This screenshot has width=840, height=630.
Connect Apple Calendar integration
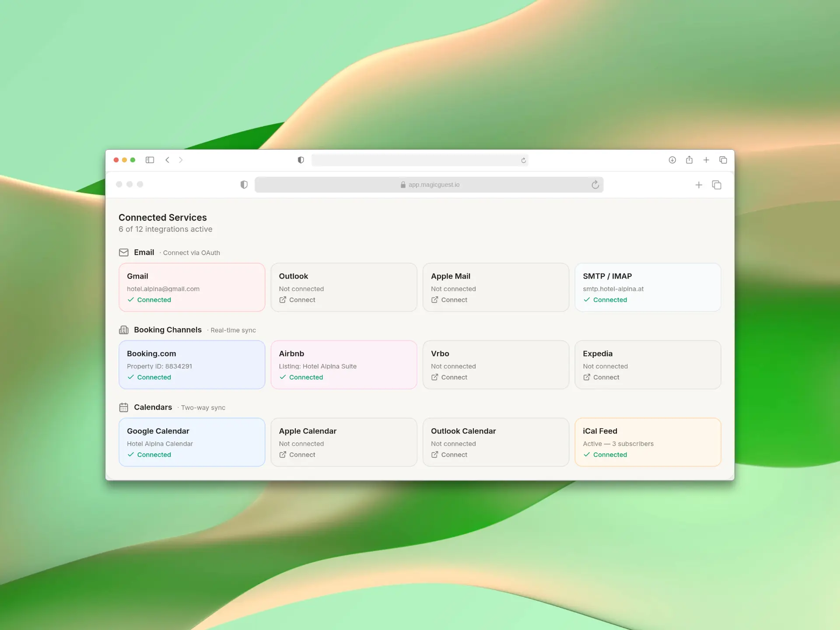click(297, 455)
